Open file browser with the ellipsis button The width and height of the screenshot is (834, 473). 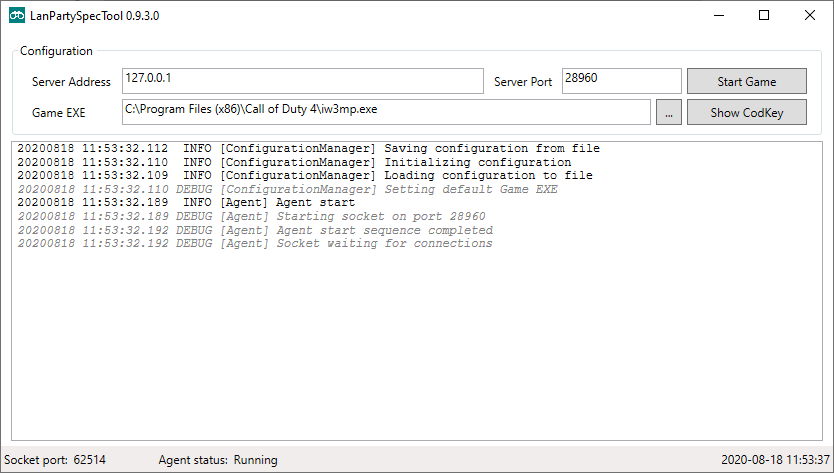pyautogui.click(x=668, y=113)
